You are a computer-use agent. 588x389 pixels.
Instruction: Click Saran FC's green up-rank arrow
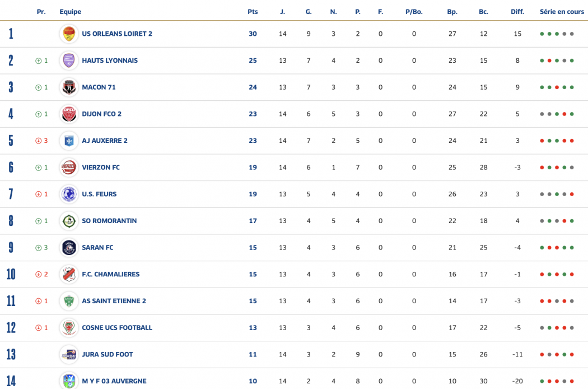tap(38, 248)
